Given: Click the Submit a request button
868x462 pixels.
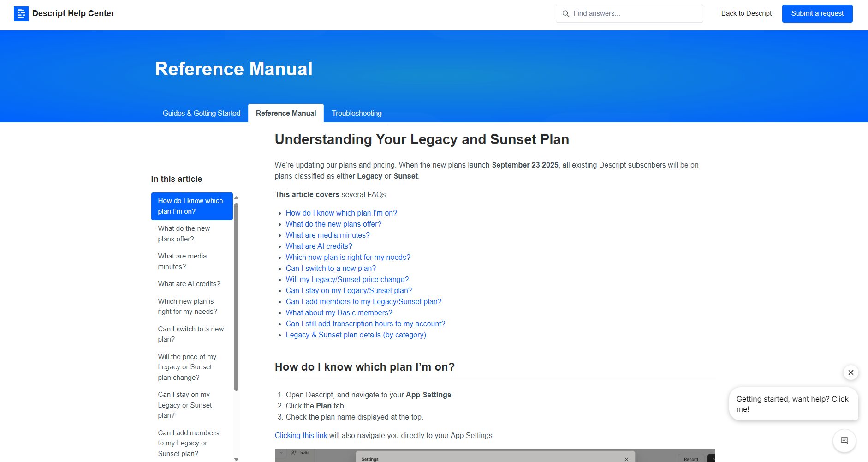Looking at the screenshot, I should coord(817,14).
